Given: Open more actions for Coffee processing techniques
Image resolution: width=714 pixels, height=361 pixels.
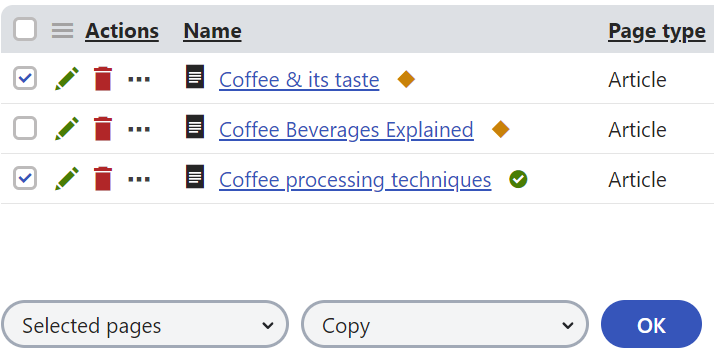Looking at the screenshot, I should coord(139,179).
